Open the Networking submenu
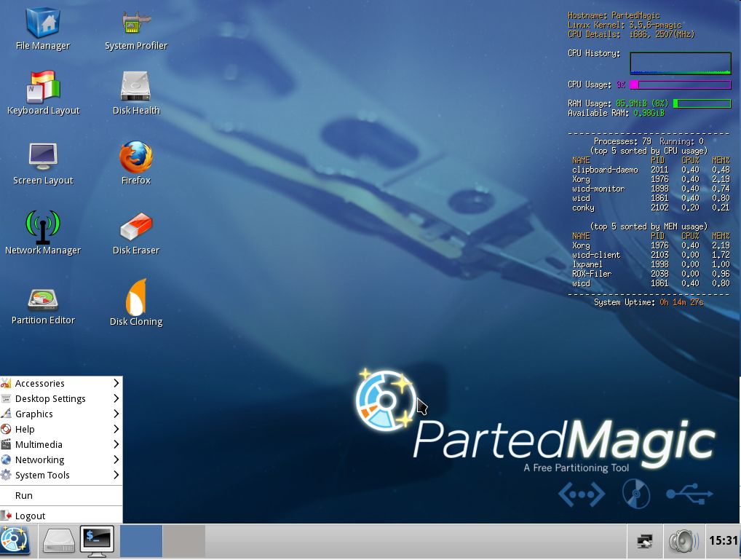 (x=61, y=460)
